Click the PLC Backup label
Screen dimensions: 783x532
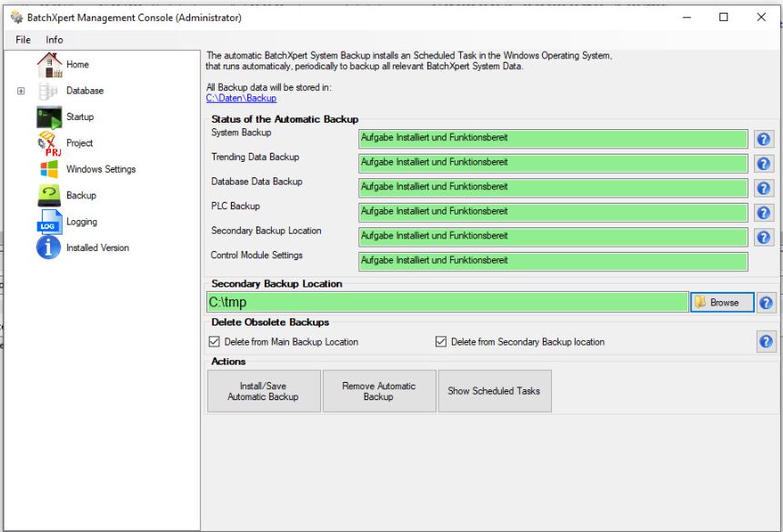coord(236,206)
